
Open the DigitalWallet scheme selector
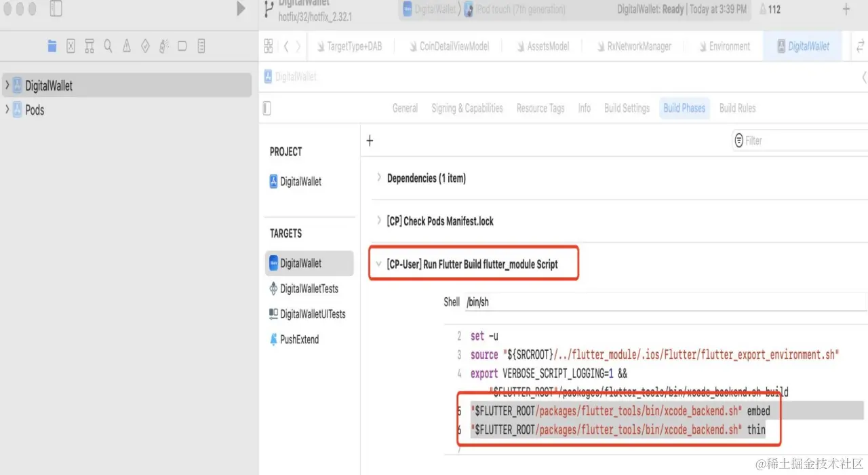[429, 9]
